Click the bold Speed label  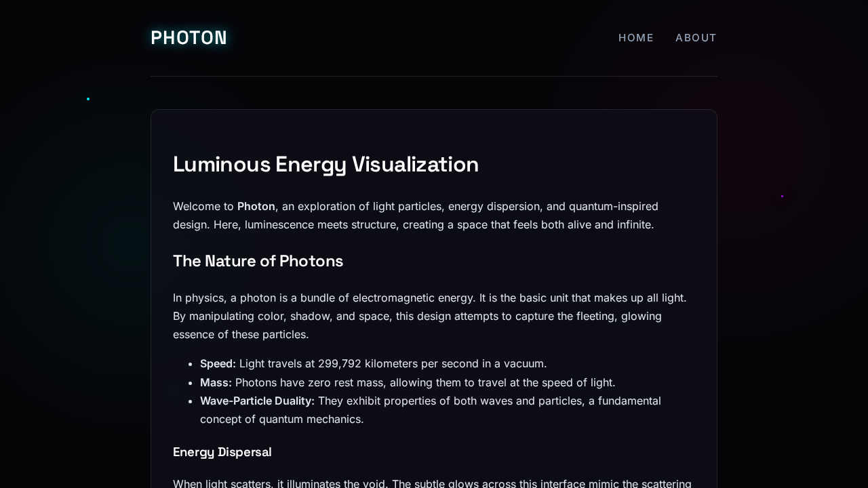(x=217, y=363)
